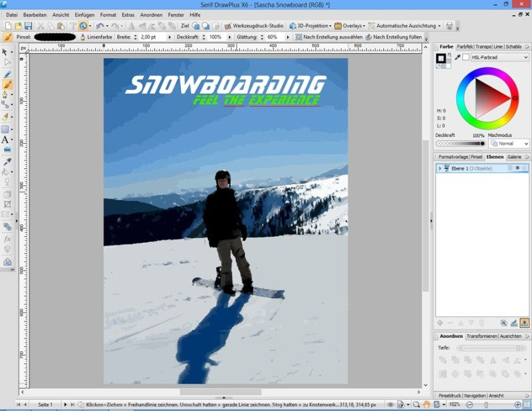Screen dimensions: 532x411
Task: Open the HSL-Farbrad colour mode dropdown
Action: tap(500, 57)
